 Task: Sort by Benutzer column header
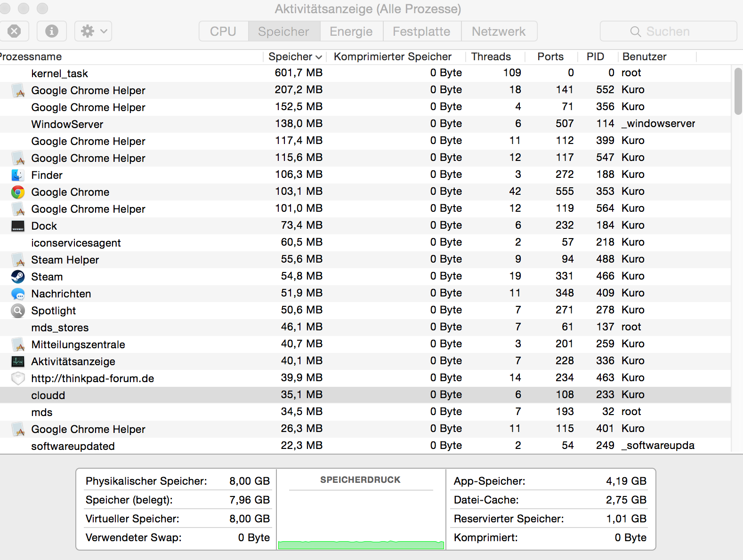(x=645, y=56)
